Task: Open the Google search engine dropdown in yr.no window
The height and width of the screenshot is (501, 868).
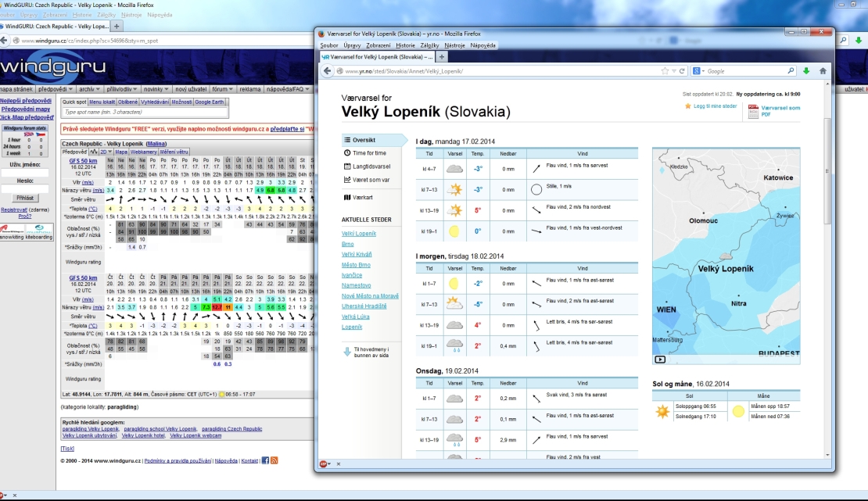Action: point(698,71)
